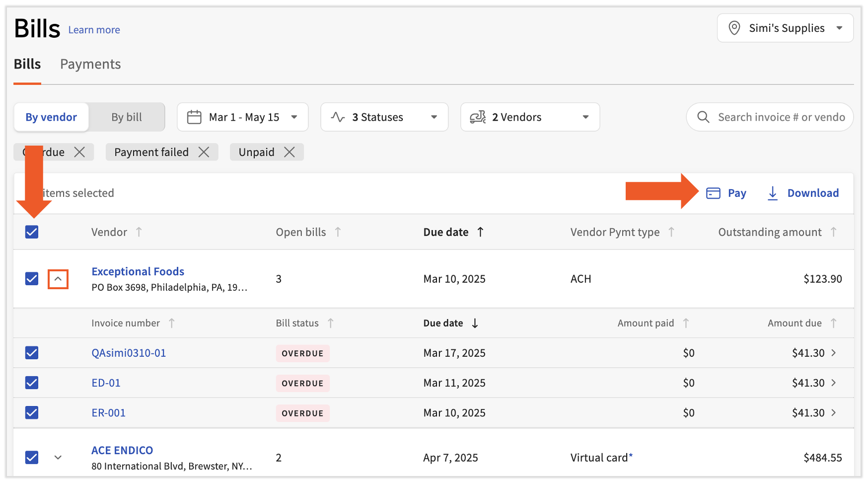Click the Download arrow icon
868x484 pixels.
(773, 193)
